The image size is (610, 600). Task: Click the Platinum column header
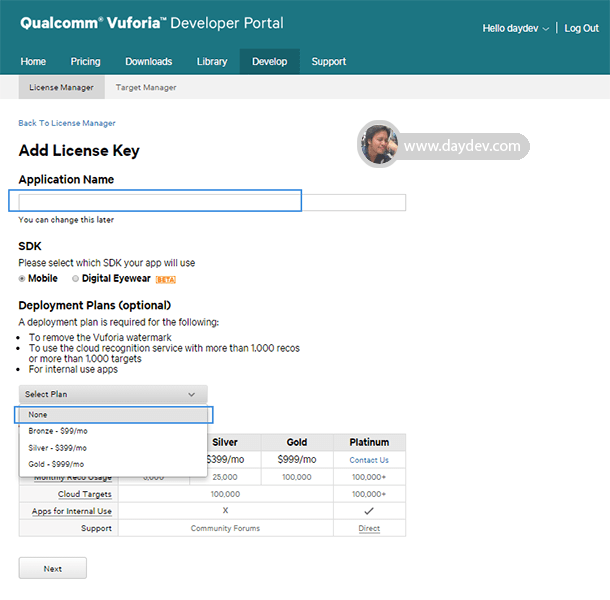click(x=369, y=442)
